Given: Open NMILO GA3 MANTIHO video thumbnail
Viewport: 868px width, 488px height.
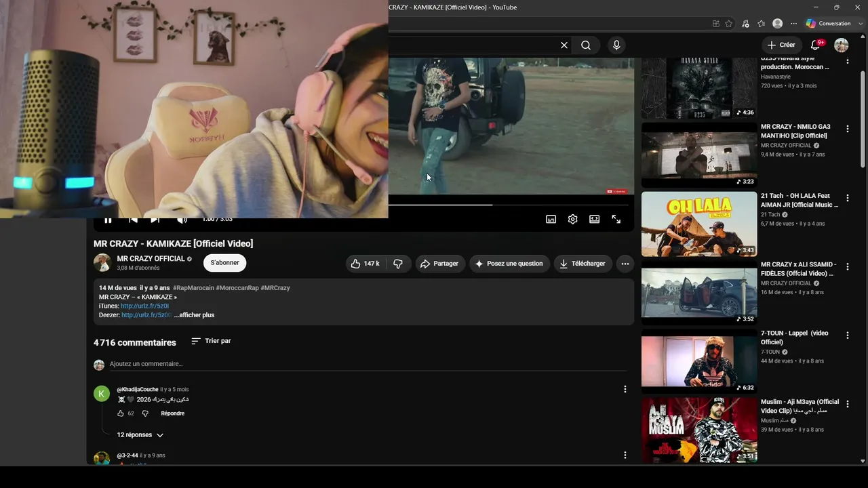Looking at the screenshot, I should [x=699, y=155].
